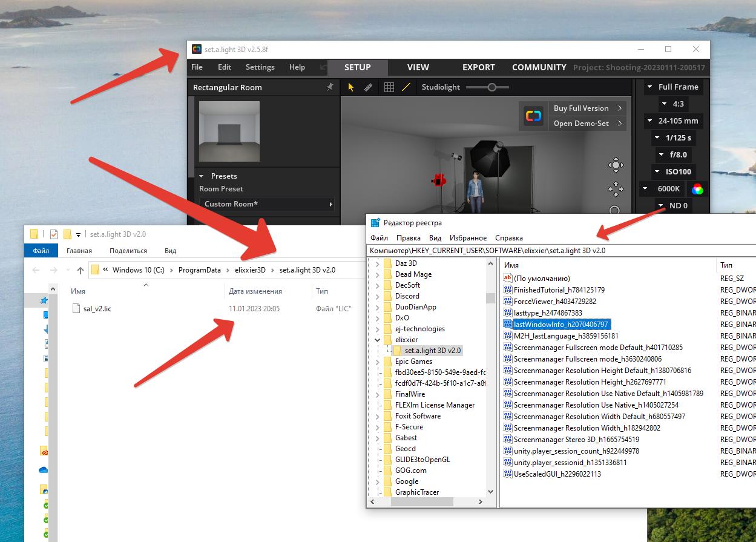Open Избранное menu in Registry Editor
This screenshot has height=542, width=756.
click(x=468, y=238)
